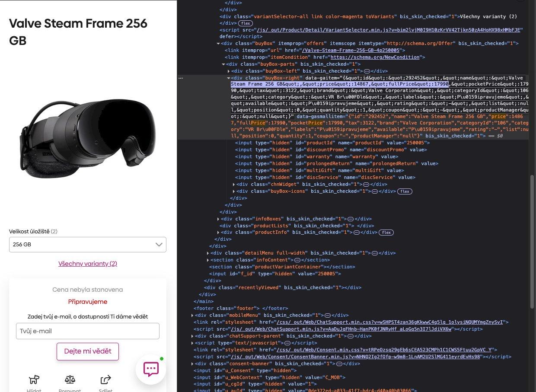Click the Porovnat scales icon
536x392 pixels.
(70, 379)
